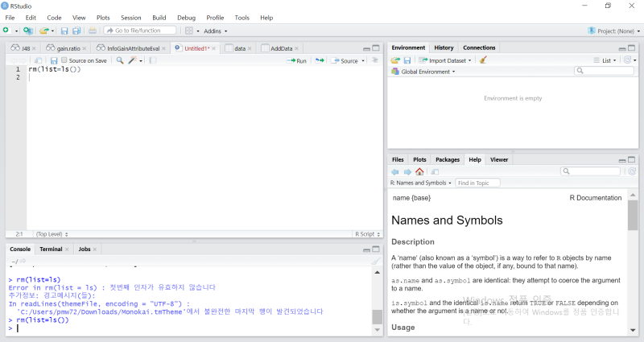Click the broom icon to clear workspace objects
This screenshot has height=342, width=644.
(483, 60)
